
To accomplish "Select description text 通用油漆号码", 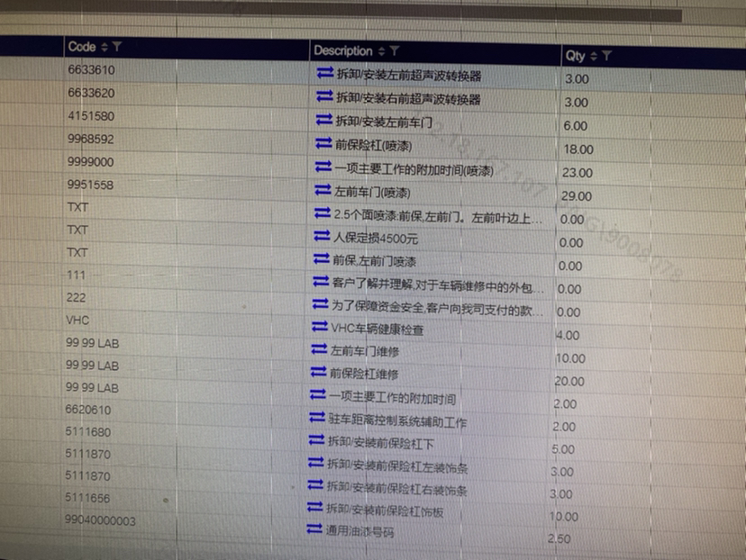I will pyautogui.click(x=359, y=531).
